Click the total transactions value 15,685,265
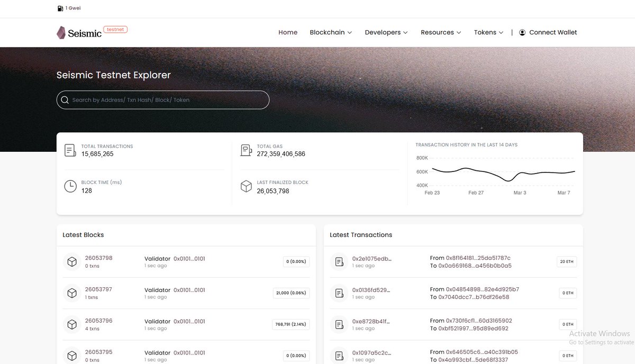The image size is (635, 364). coord(97,154)
